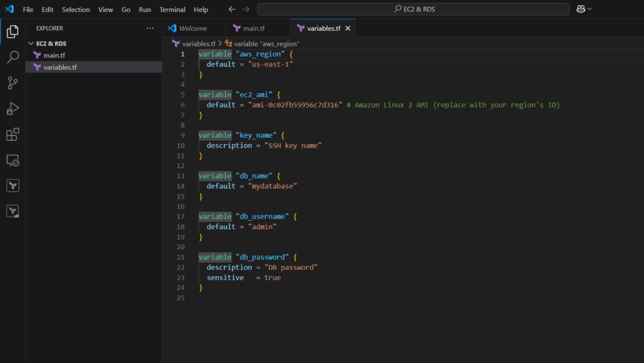Click the Explorer More Actions ellipsis
This screenshot has height=363, width=644.
[x=150, y=28]
